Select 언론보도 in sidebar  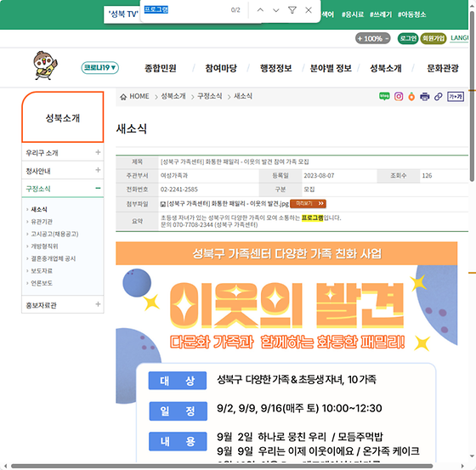(x=42, y=283)
